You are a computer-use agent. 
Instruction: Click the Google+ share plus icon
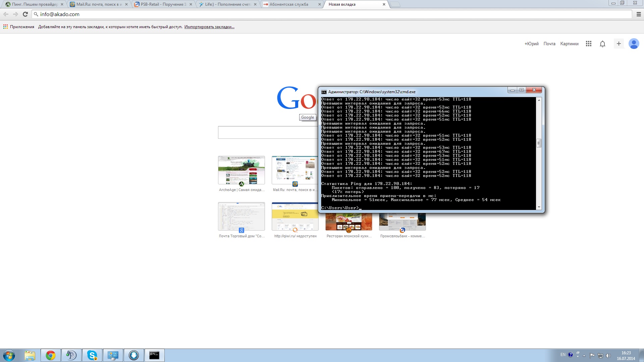click(619, 44)
